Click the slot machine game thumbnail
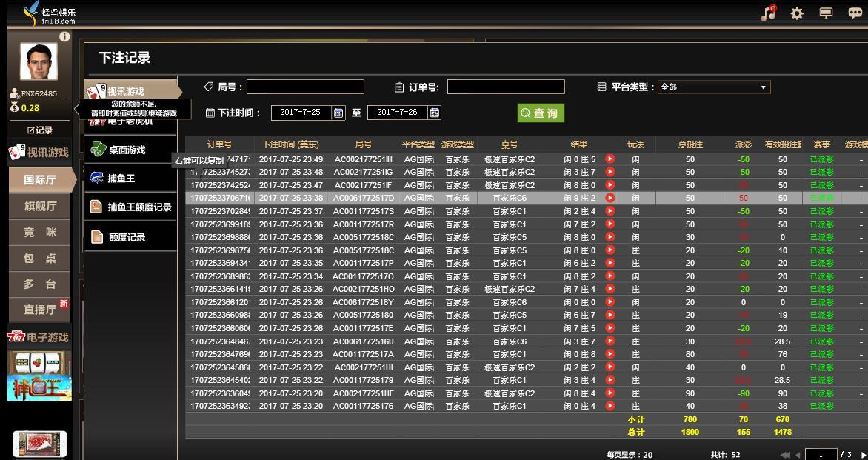 39,362
